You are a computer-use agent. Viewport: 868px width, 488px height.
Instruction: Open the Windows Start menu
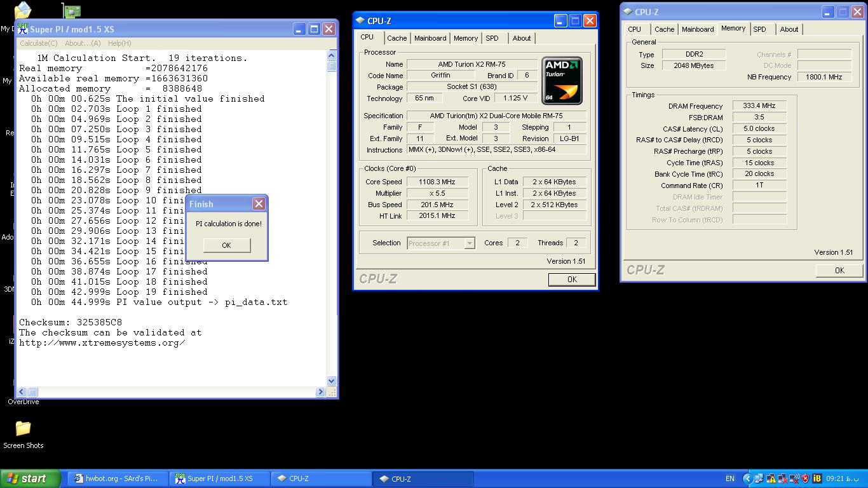(31, 478)
